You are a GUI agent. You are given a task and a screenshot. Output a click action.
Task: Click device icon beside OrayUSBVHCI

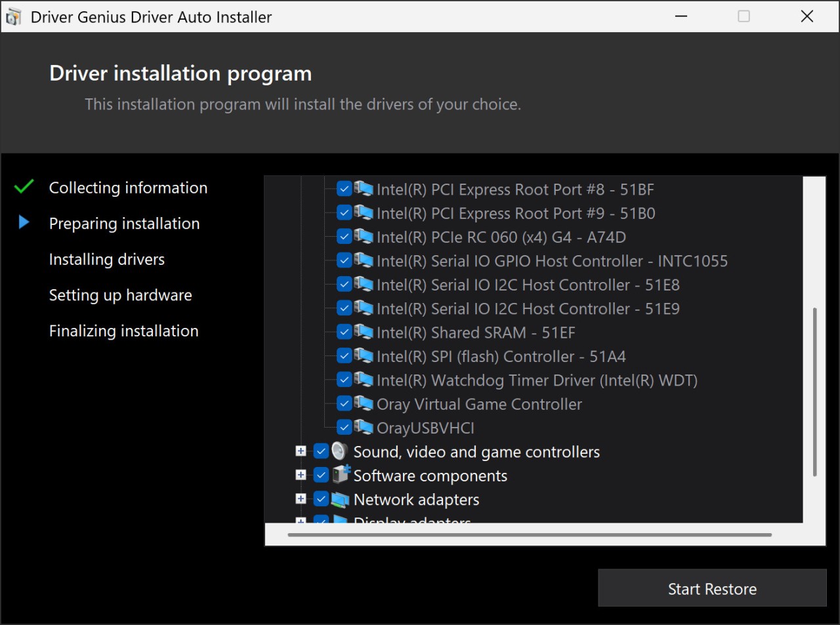tap(364, 428)
